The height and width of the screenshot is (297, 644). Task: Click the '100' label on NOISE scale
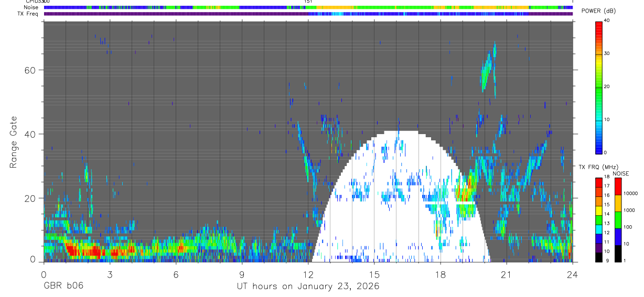(628, 227)
